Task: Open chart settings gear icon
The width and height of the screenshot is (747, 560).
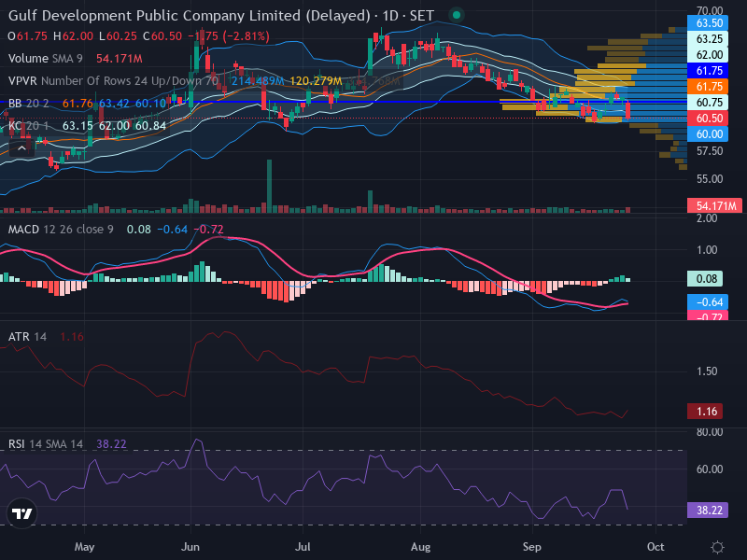Action: tap(717, 547)
